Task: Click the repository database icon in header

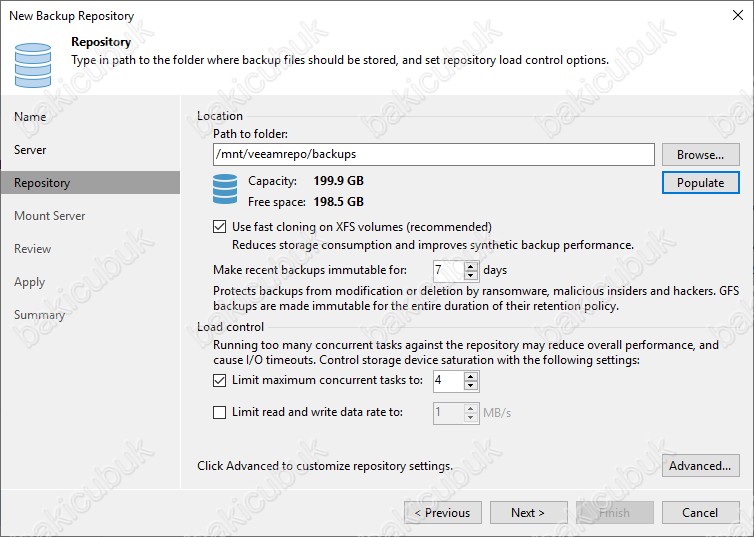Action: point(33,65)
